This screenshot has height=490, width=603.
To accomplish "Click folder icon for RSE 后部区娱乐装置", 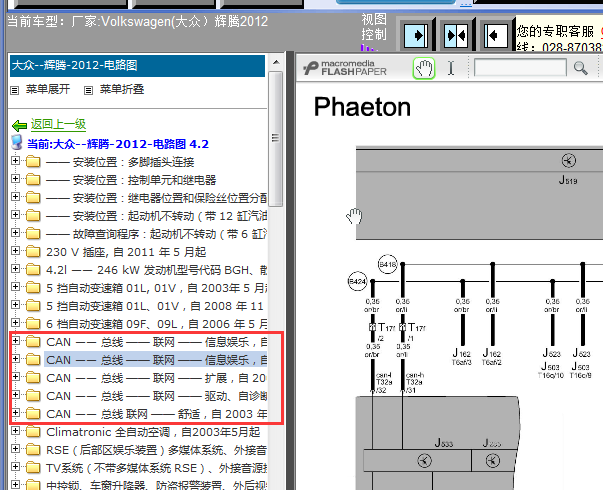I will pyautogui.click(x=33, y=450).
